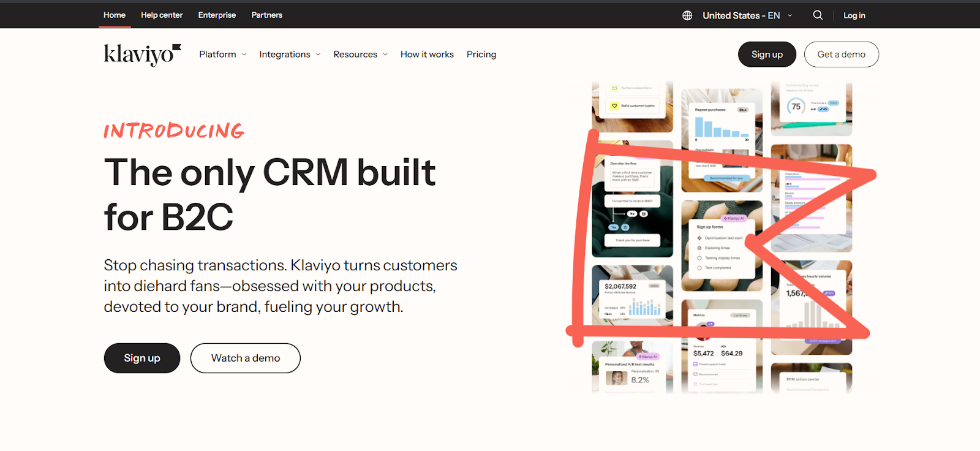980x451 pixels.
Task: Open search with the magnifier icon
Action: (x=818, y=15)
